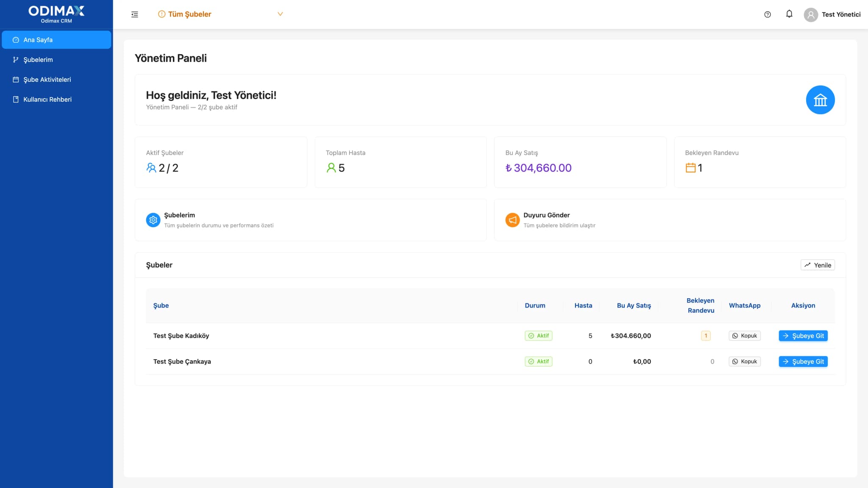Click the Hoş geldiniz, Test Yönetici! greeting
Image resolution: width=868 pixels, height=488 pixels.
click(211, 95)
